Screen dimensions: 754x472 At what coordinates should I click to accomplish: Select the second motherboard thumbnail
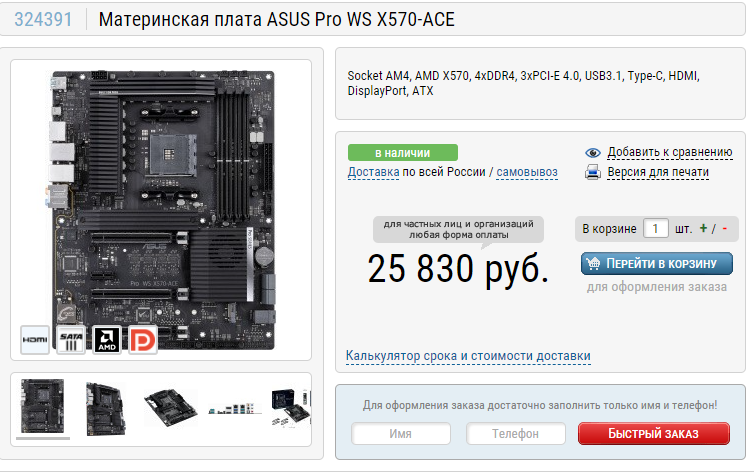105,409
